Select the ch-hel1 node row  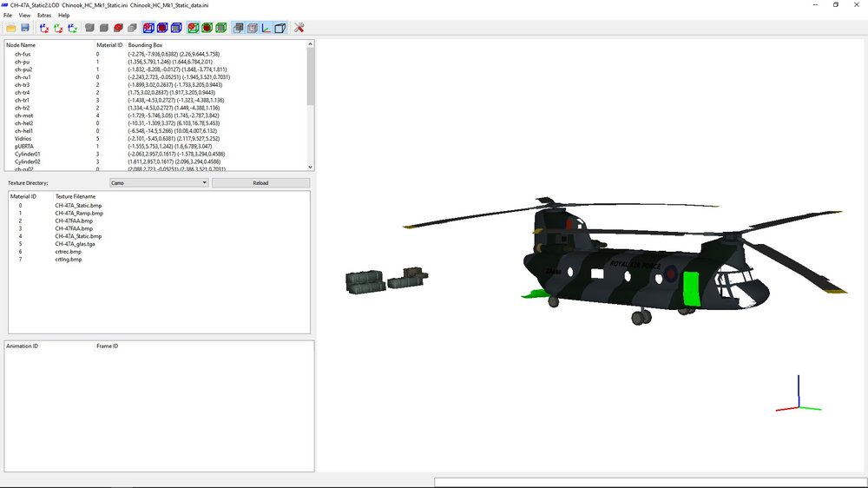(x=155, y=131)
